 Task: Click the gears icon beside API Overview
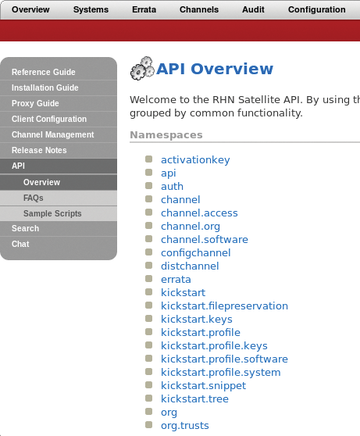142,68
